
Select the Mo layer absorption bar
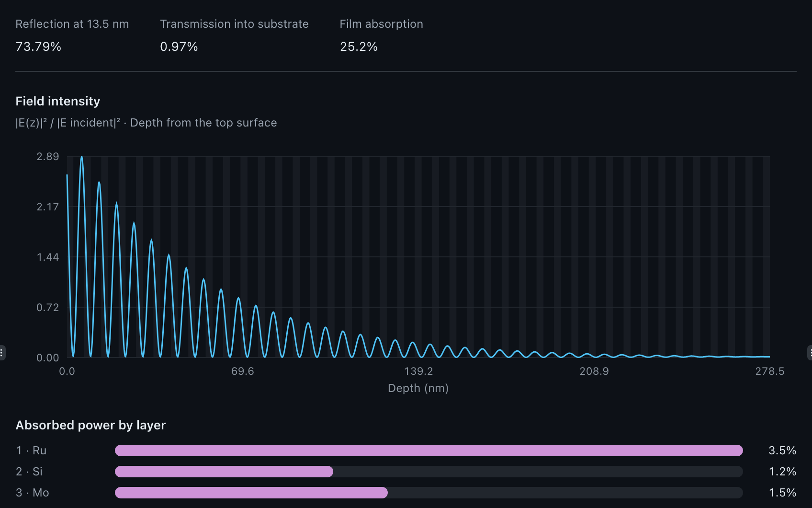click(429, 493)
